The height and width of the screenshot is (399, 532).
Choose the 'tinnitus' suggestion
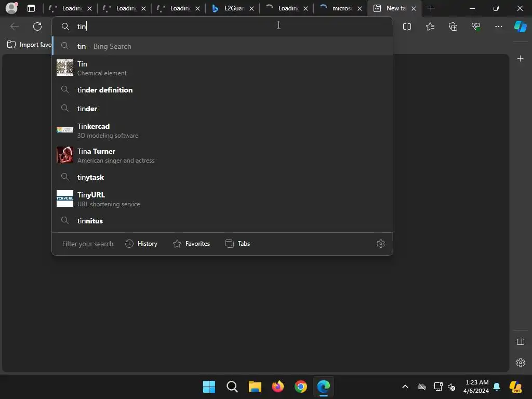pyautogui.click(x=222, y=220)
